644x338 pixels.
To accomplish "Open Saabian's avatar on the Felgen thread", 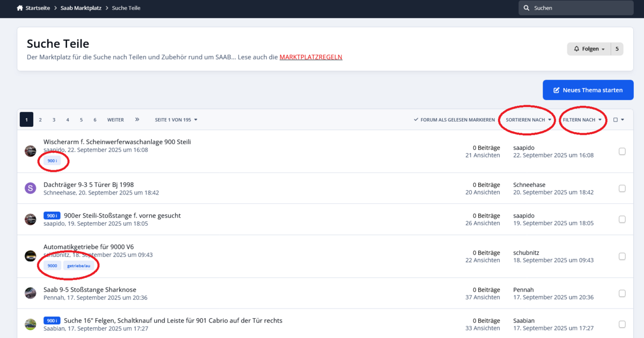I will click(31, 324).
